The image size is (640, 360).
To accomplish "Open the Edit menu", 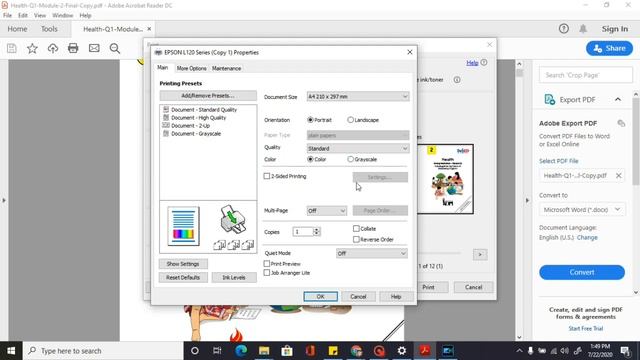I will [23, 16].
